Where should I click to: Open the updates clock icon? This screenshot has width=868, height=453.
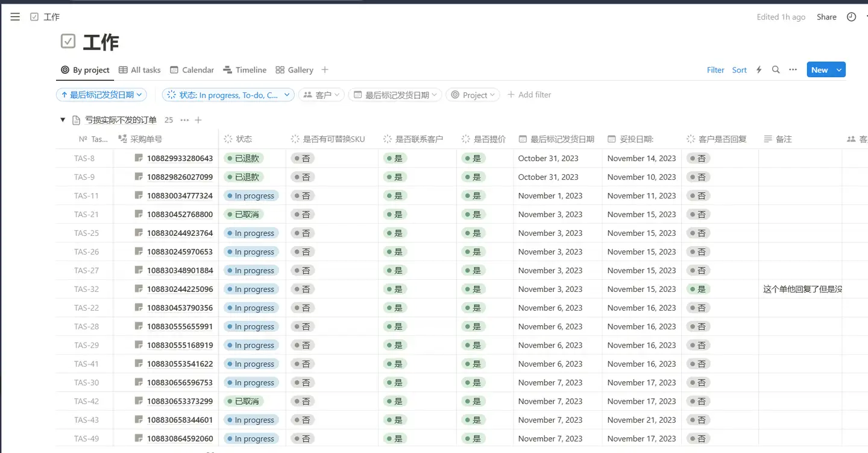pos(851,17)
